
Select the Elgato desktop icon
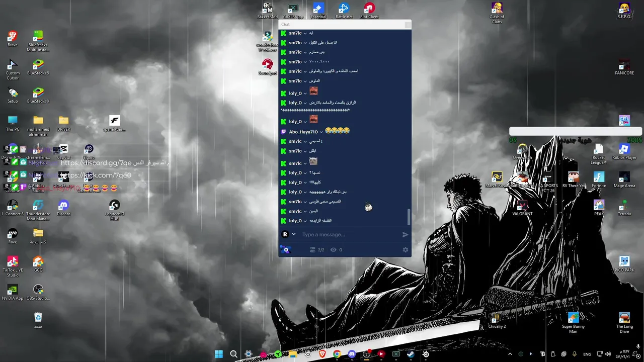click(x=89, y=151)
